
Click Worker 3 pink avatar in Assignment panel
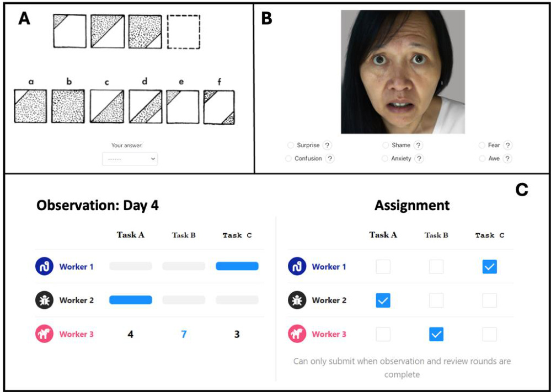[297, 334]
